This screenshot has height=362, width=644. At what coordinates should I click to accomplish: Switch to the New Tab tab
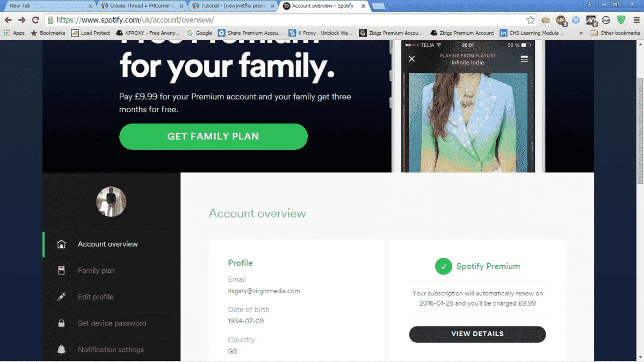47,6
